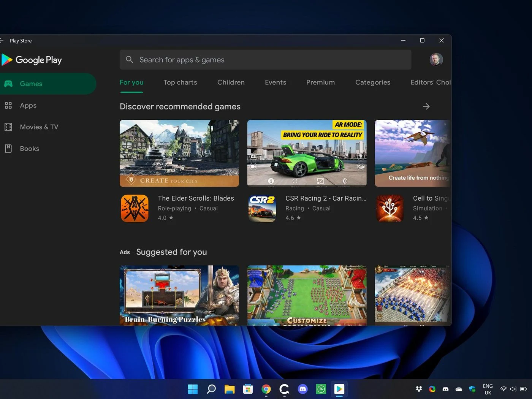Image resolution: width=532 pixels, height=399 pixels.
Task: Open the Discord taskbar app
Action: pos(303,389)
